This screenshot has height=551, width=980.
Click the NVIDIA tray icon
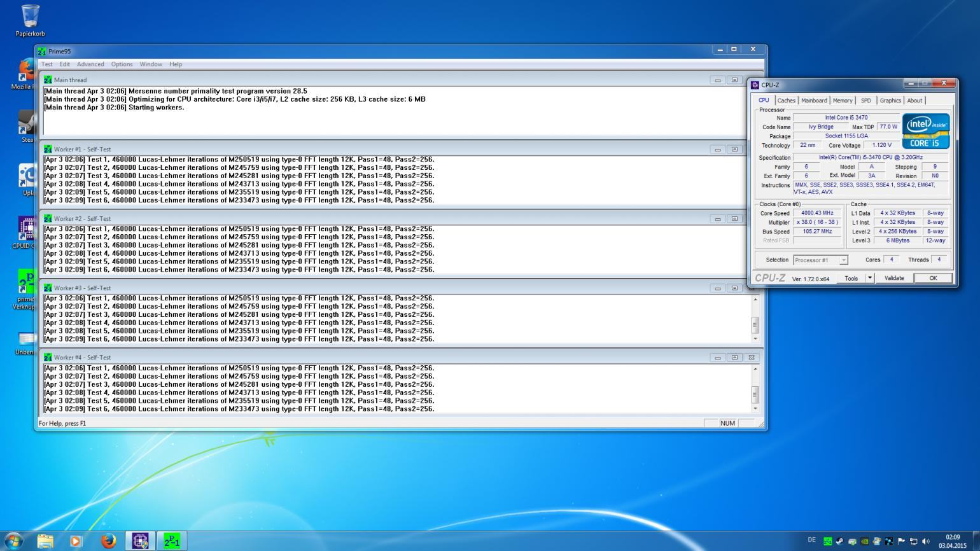pos(865,541)
